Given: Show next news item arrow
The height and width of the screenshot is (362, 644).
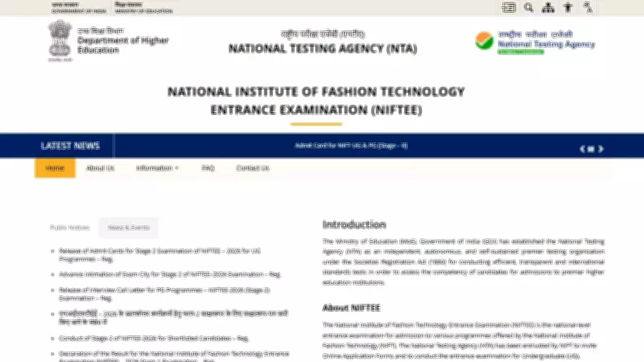Looking at the screenshot, I should click(601, 149).
